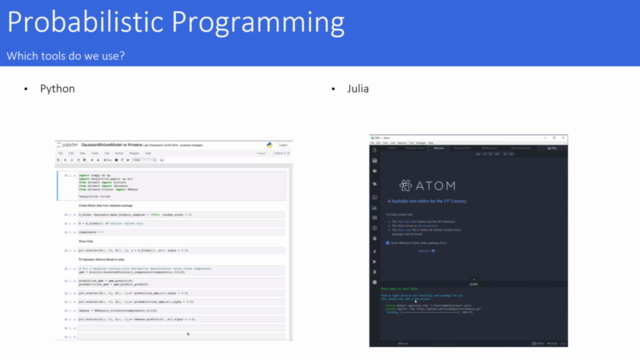The height and width of the screenshot is (360, 640).
Task: Open the Insert menu in Jupyter
Action: pyautogui.click(x=95, y=153)
